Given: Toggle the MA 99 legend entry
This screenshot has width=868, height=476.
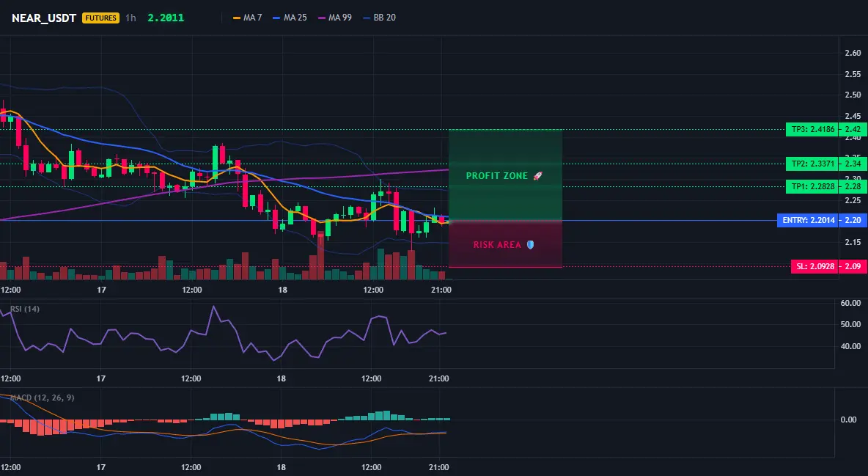Looking at the screenshot, I should point(335,18).
